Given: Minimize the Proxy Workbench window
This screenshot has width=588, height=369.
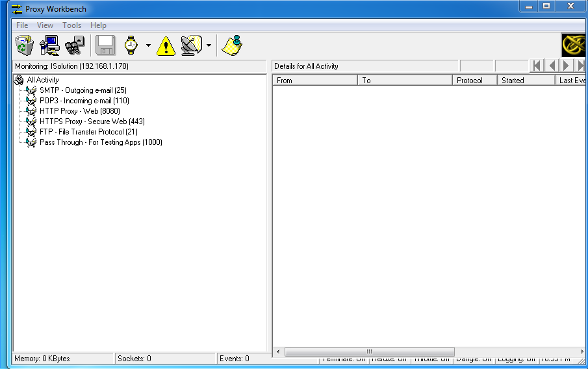Looking at the screenshot, I should 529,6.
